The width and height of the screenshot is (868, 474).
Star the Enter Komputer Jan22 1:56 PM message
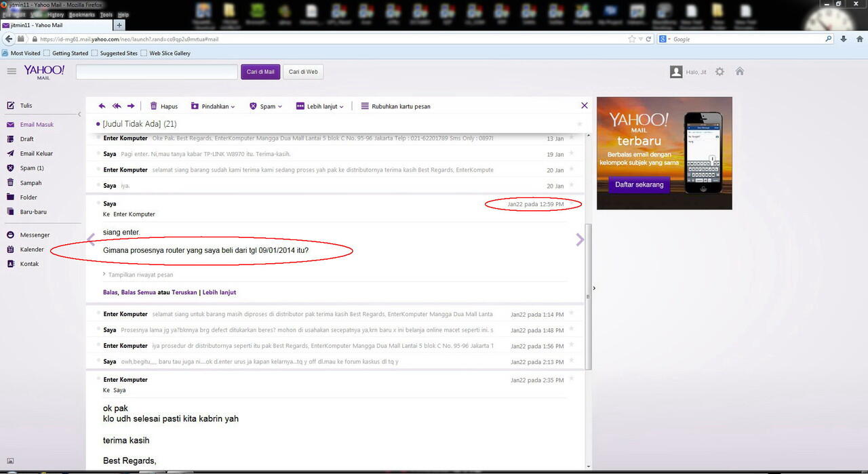572,346
